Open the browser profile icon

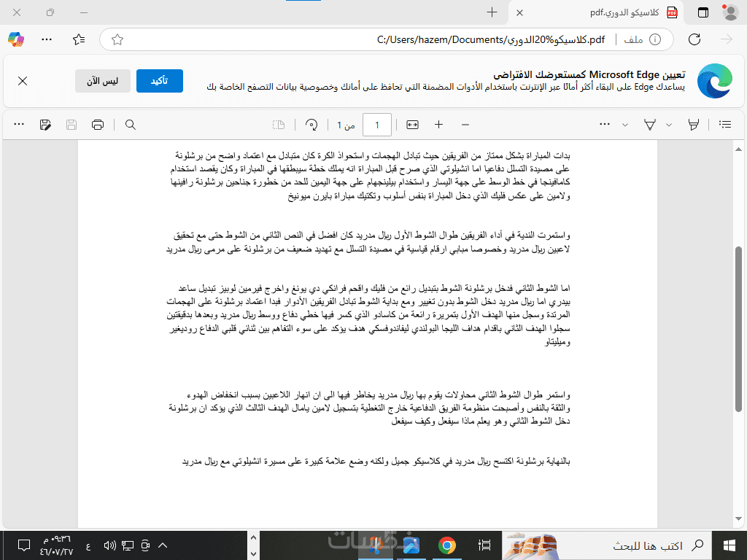pyautogui.click(x=730, y=12)
